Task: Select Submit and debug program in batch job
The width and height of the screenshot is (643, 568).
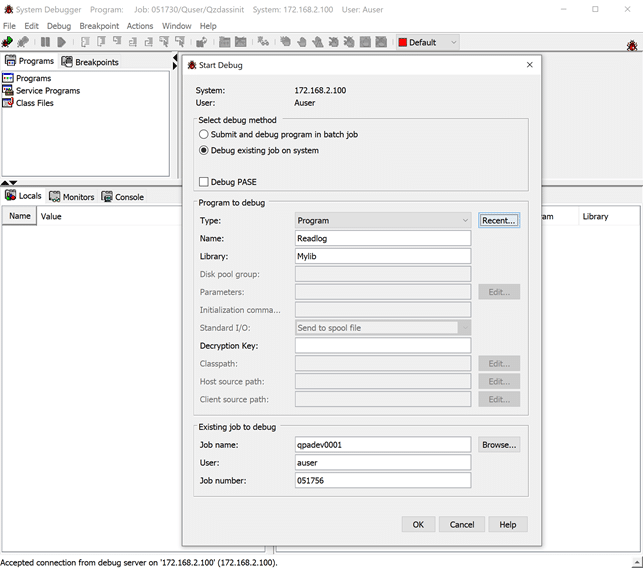Action: click(x=204, y=134)
